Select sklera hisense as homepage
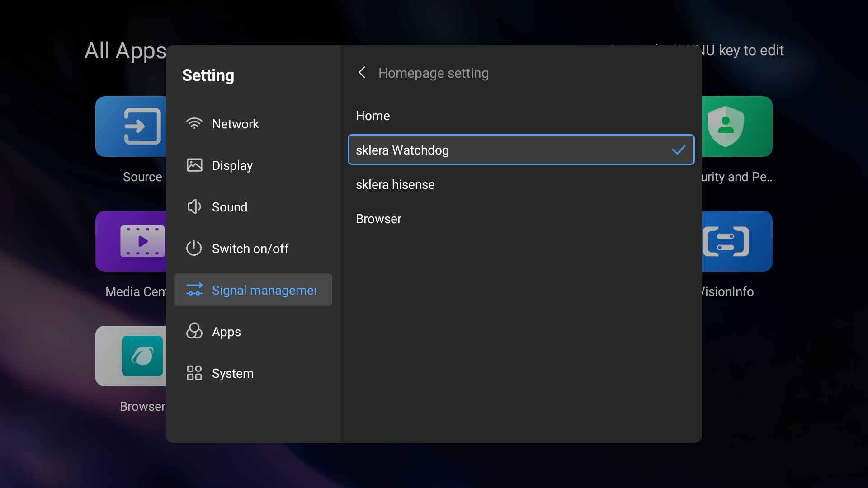This screenshot has width=868, height=488. (x=395, y=184)
